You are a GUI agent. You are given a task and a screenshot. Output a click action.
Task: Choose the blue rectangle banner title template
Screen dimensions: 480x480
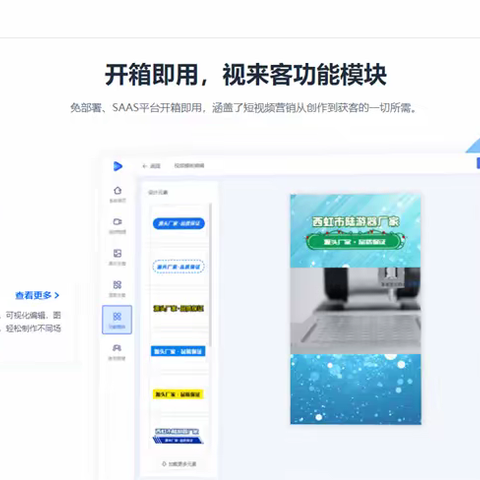click(178, 351)
